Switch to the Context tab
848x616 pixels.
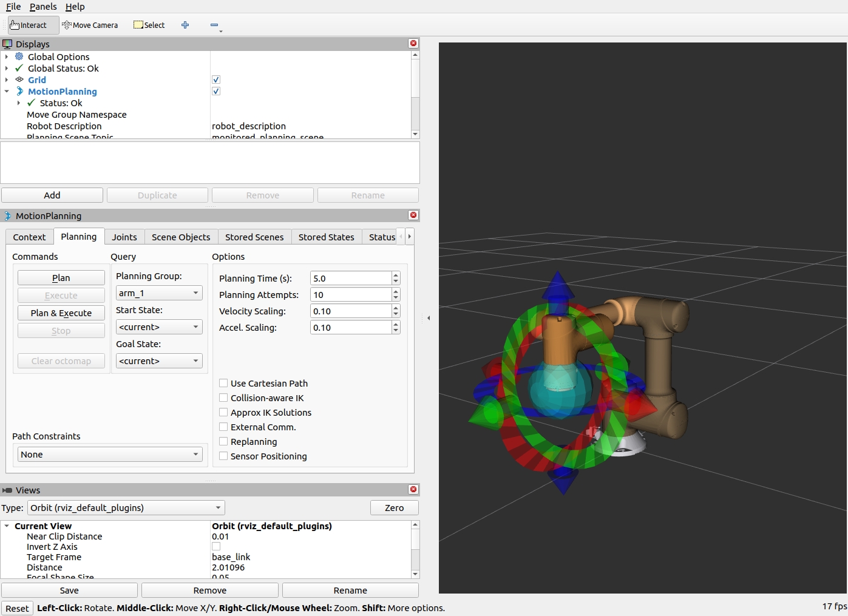[x=29, y=237]
